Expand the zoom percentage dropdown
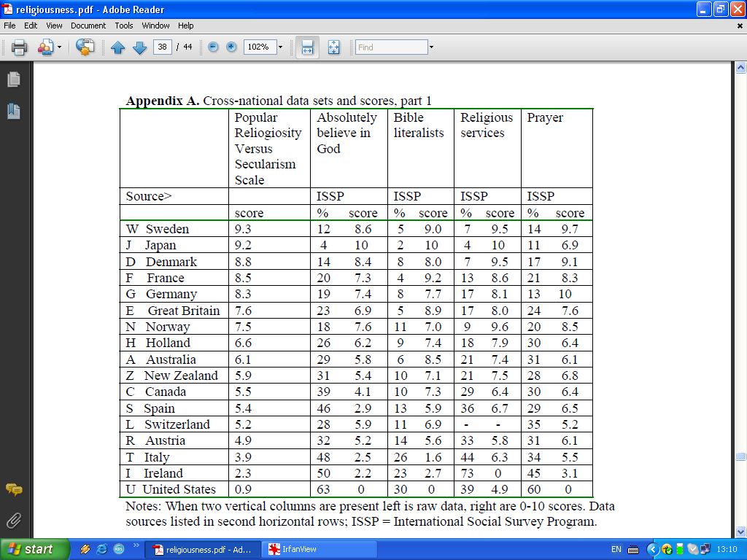 pyautogui.click(x=280, y=47)
